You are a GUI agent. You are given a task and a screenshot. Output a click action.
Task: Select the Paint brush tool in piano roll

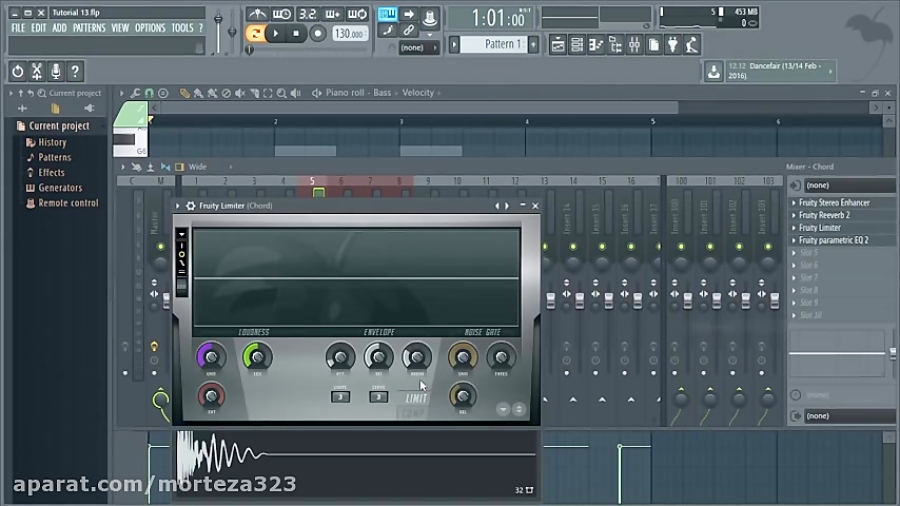[198, 93]
